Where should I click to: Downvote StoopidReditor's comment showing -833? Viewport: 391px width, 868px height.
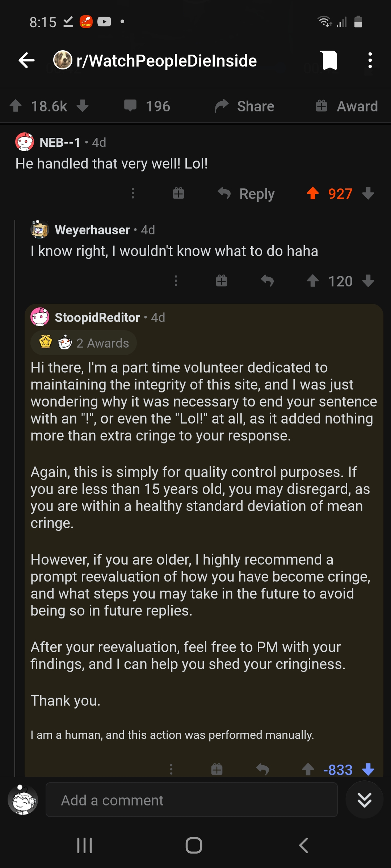pyautogui.click(x=368, y=770)
